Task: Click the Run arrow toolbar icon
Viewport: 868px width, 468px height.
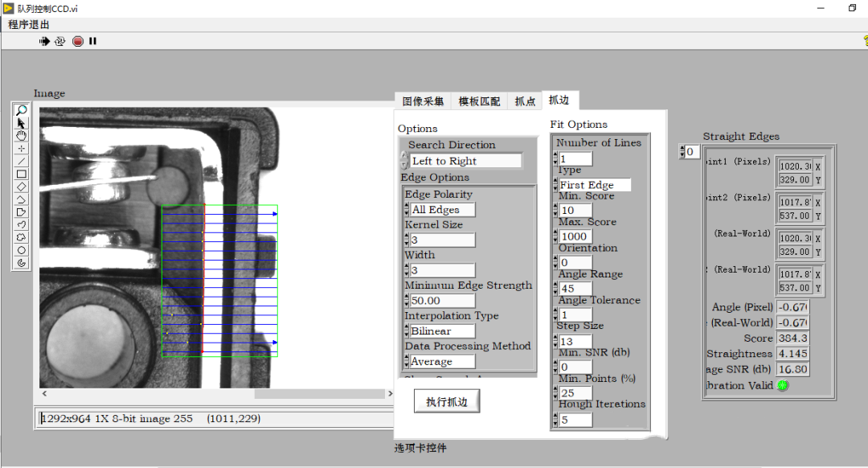Action: [44, 41]
